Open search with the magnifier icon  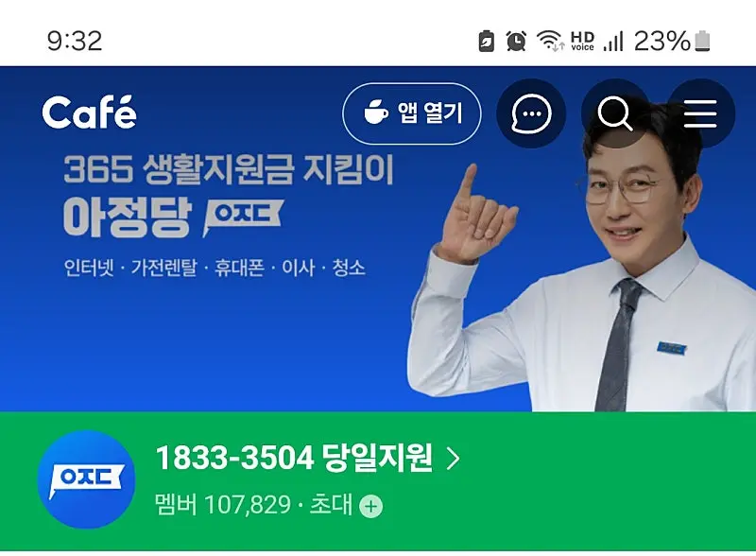point(615,113)
